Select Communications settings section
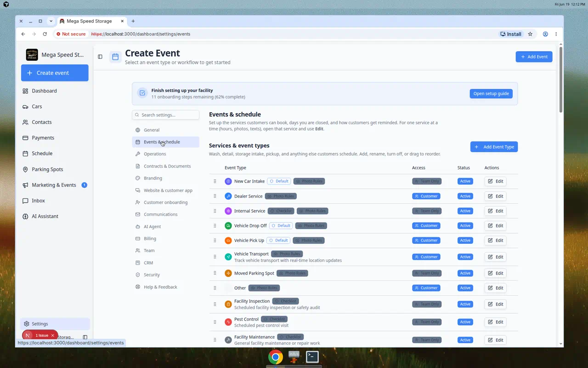The width and height of the screenshot is (588, 368). pos(165,214)
